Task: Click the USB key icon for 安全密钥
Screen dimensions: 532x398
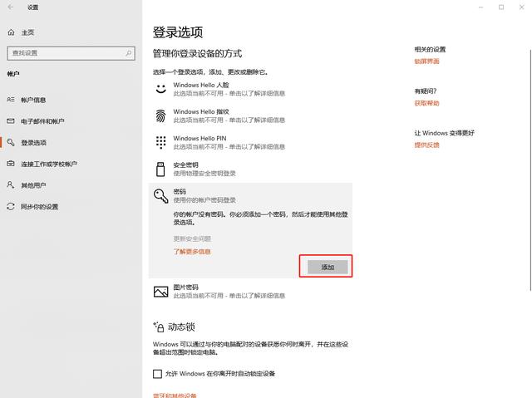Action: click(x=160, y=170)
